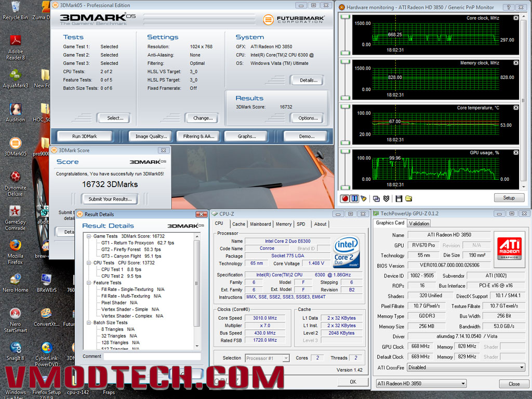Viewport: 532px width, 399px height.
Task: Click the OK button in CPU-Z
Action: coord(353,382)
